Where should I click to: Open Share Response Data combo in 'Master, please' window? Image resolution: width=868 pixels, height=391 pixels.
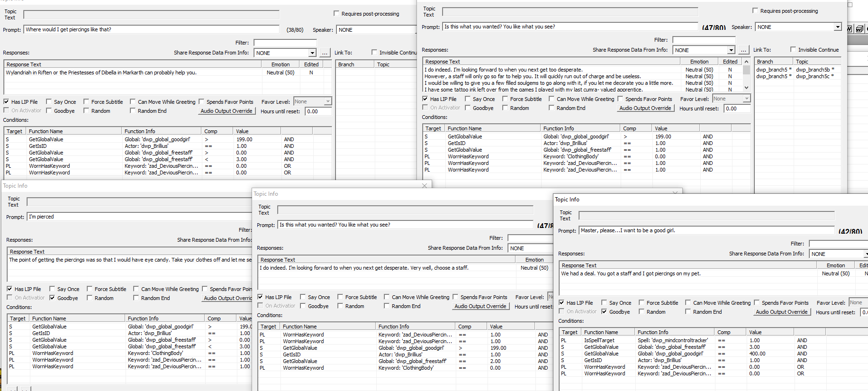pos(838,254)
